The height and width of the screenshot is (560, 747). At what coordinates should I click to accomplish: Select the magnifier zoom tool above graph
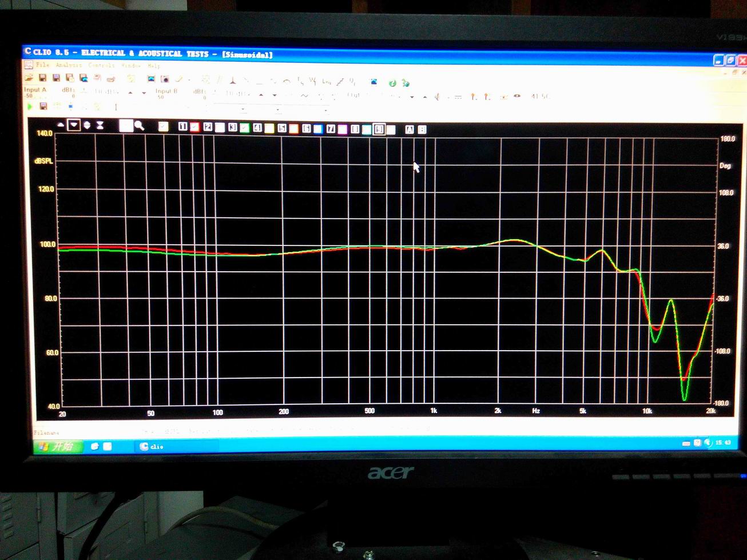pyautogui.click(x=139, y=126)
